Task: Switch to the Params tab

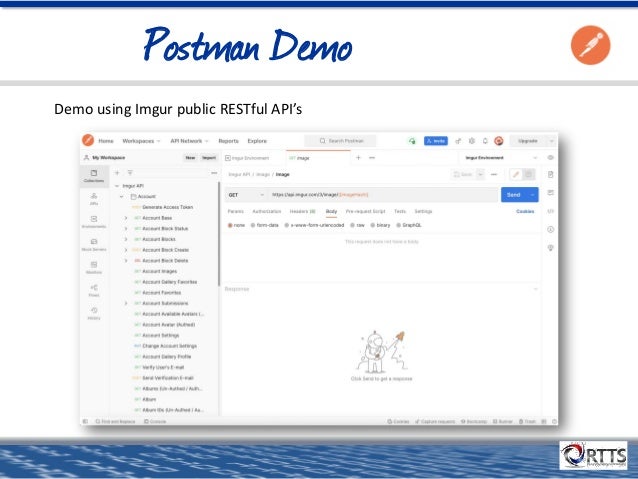Action: coord(236,211)
